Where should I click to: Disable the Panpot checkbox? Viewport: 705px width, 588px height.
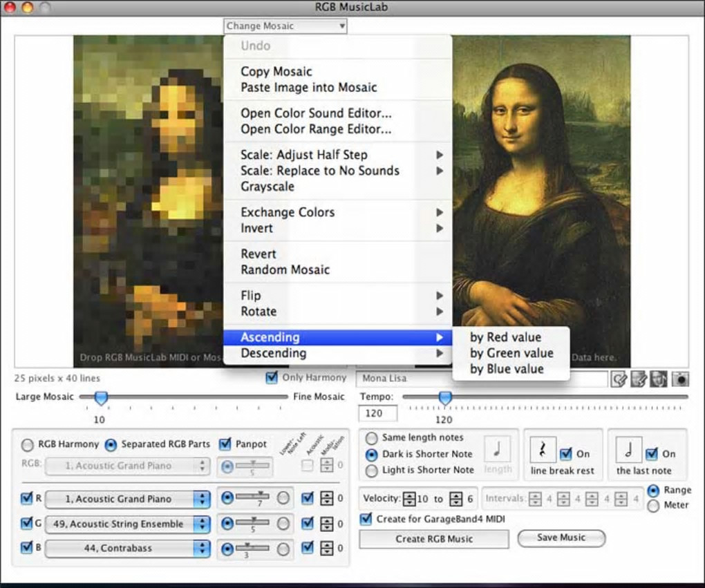coord(225,444)
